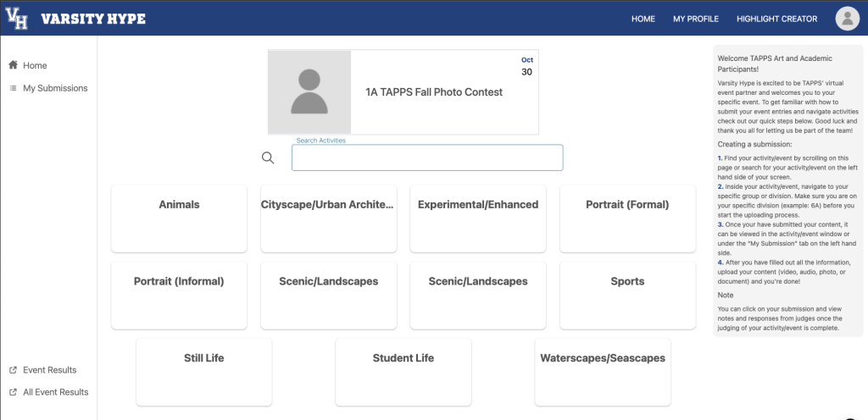Open MY PROFILE in the top navigation
The image size is (868, 420).
pyautogui.click(x=696, y=19)
